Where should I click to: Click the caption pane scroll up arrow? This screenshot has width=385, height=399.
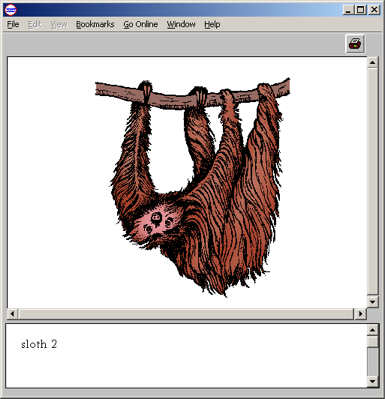[373, 330]
